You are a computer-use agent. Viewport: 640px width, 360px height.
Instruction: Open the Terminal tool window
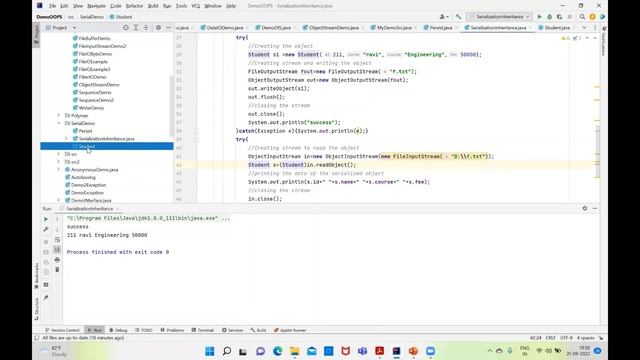tap(203, 330)
